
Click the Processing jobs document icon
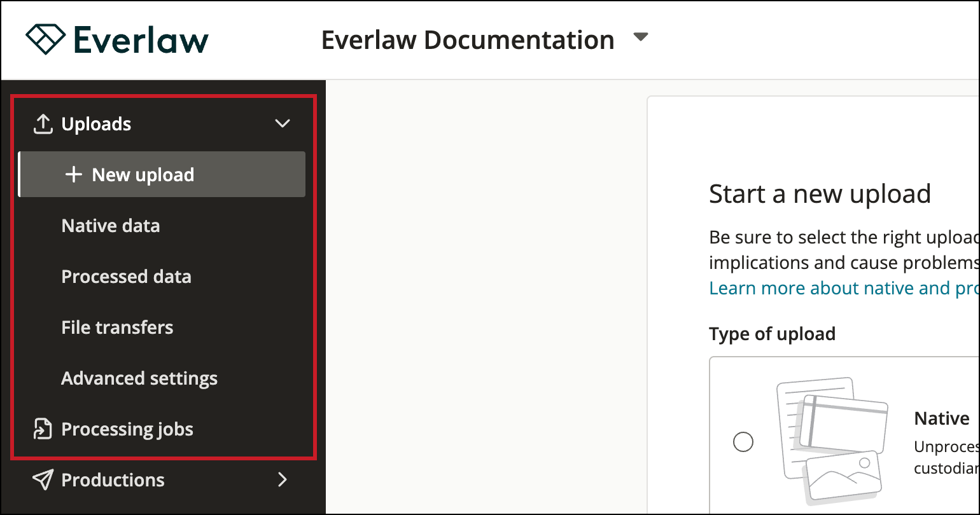tap(43, 430)
